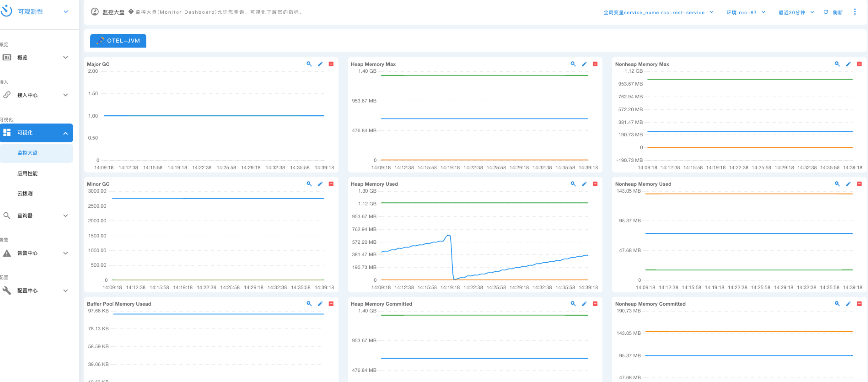
Task: Click the Heap Memory Used chart title
Action: [374, 184]
